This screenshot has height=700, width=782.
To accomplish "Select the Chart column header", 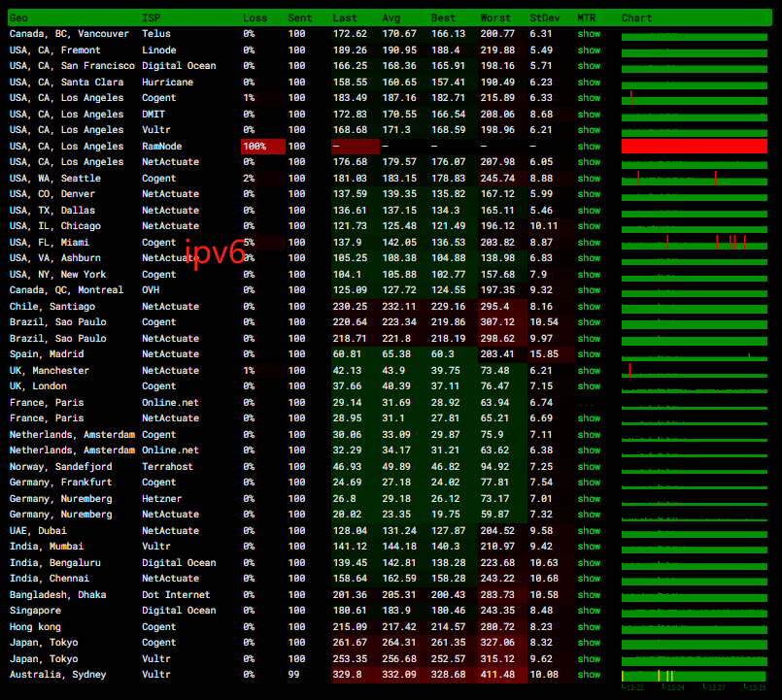I will [636, 17].
